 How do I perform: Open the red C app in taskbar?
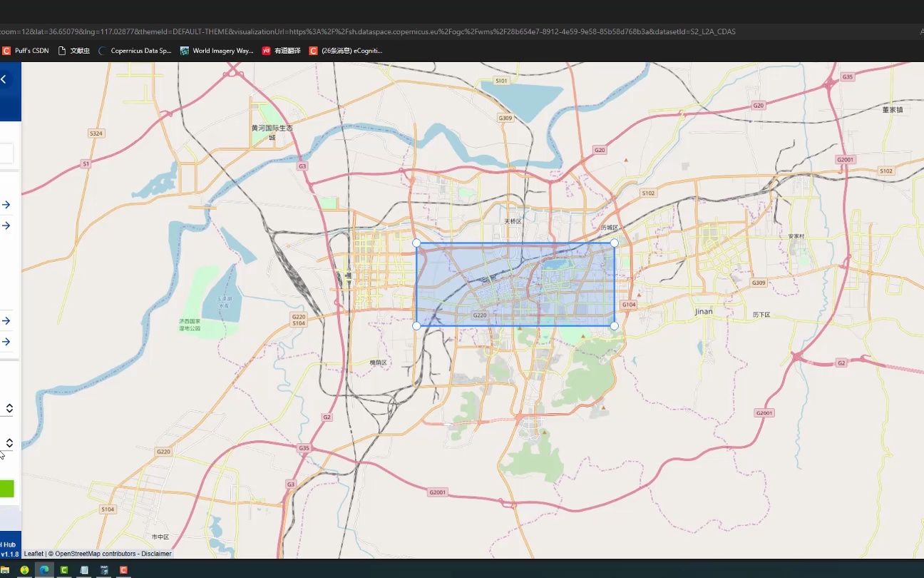click(123, 570)
